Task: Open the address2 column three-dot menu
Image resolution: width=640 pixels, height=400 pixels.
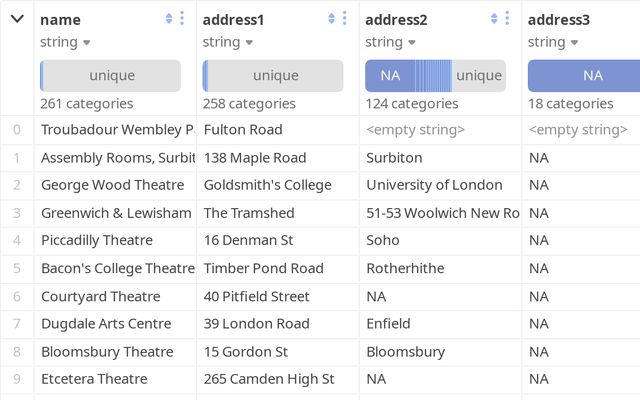Action: tap(507, 19)
